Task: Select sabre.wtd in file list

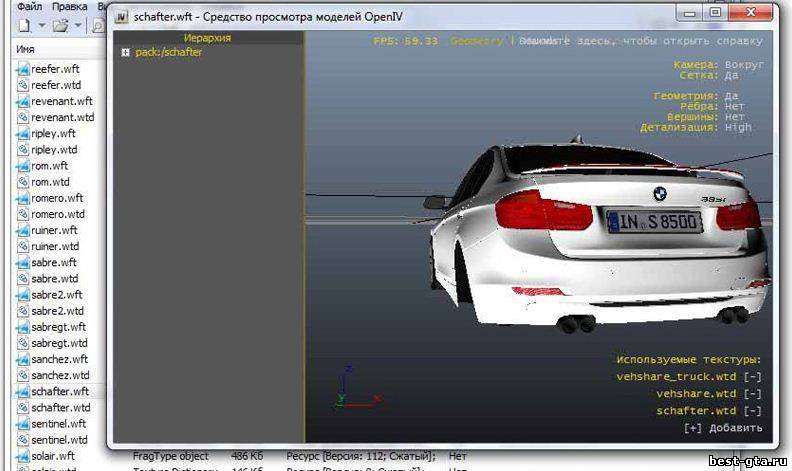Action: 55,278
